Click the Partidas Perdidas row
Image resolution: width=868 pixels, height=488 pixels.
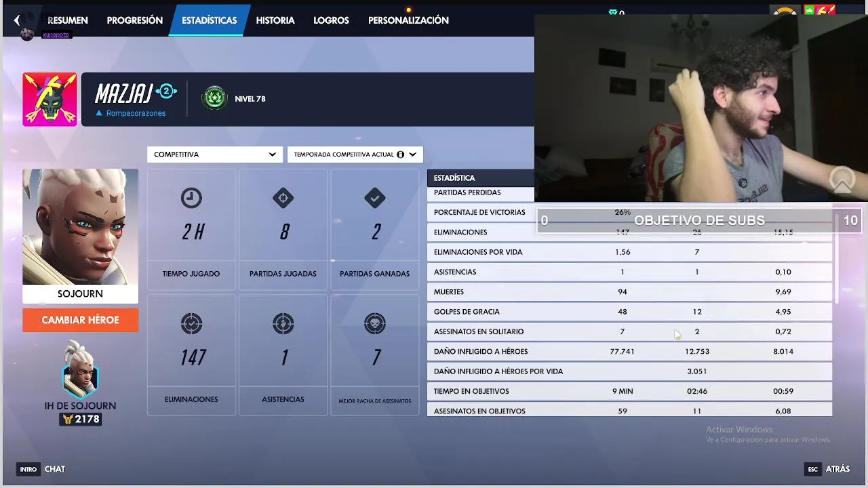tap(480, 193)
